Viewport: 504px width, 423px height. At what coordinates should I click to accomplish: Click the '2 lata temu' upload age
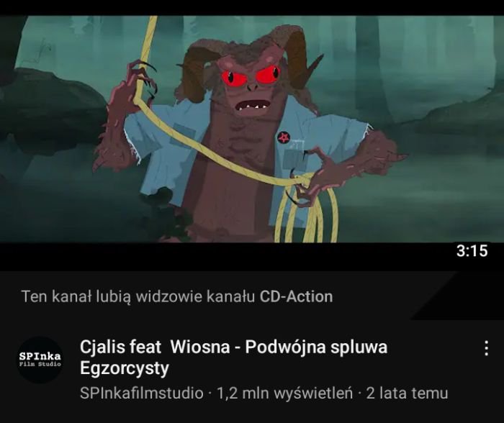(x=407, y=393)
